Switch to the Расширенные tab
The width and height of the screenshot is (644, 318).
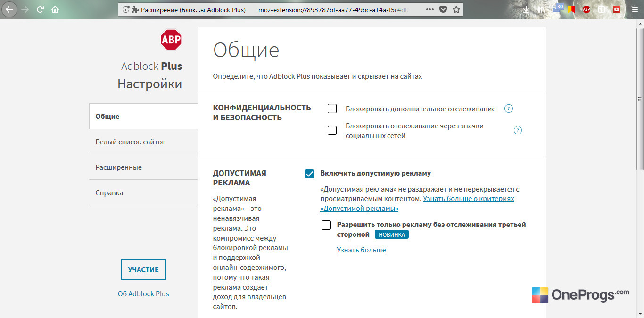tap(143, 167)
